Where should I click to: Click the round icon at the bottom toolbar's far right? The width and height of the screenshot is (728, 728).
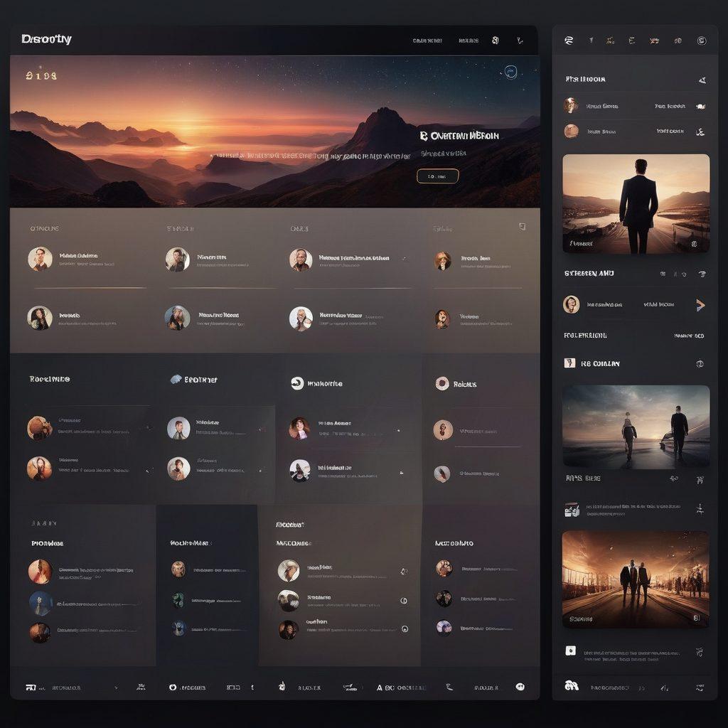[520, 687]
